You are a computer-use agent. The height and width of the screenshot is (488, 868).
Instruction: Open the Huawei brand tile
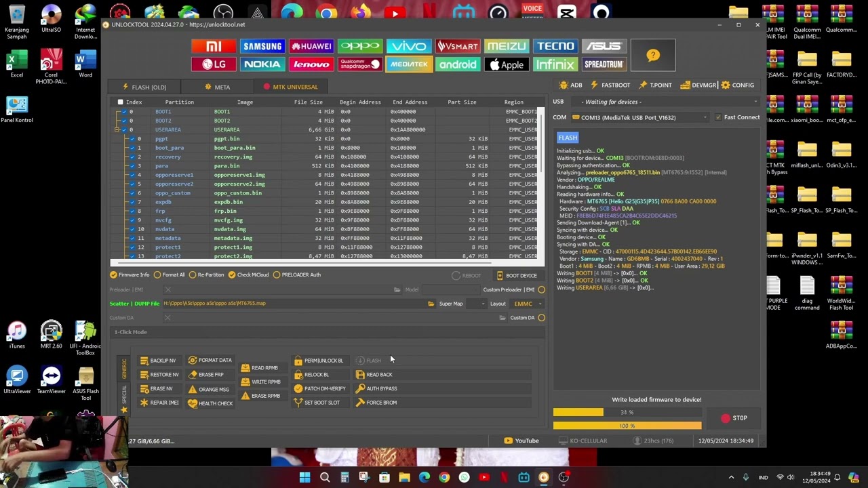click(x=311, y=46)
